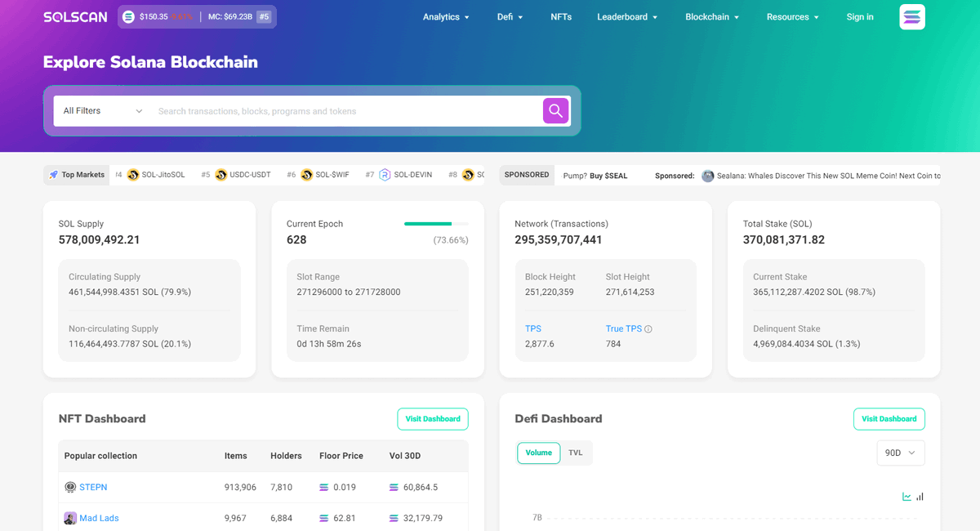Click the Items column header
The image size is (980, 531).
236,456
